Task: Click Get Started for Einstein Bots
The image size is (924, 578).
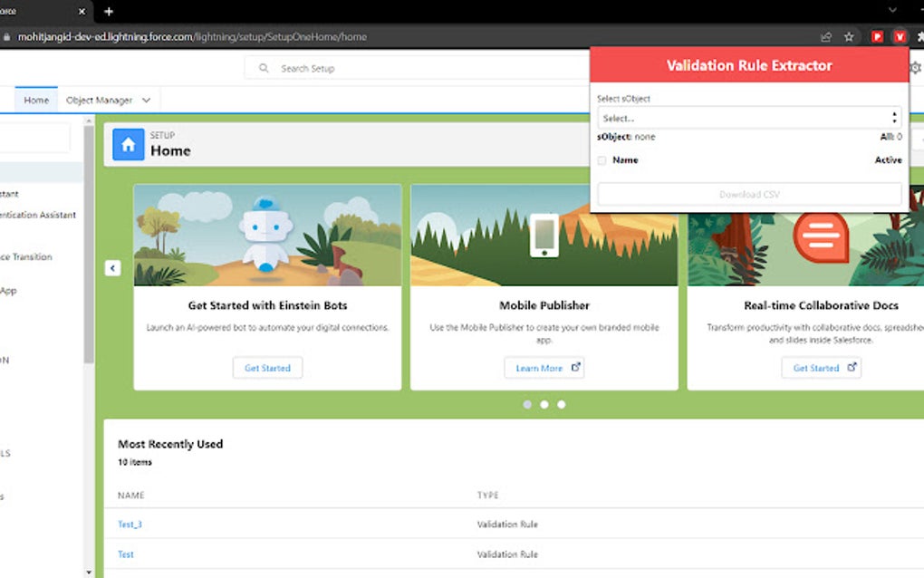Action: tap(267, 368)
